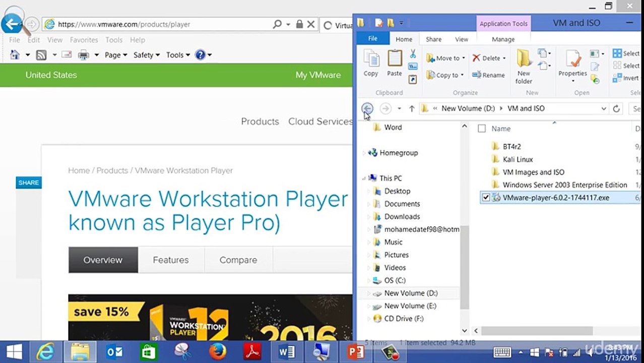
Task: Open Adobe Reader from the taskbar
Action: (x=252, y=351)
